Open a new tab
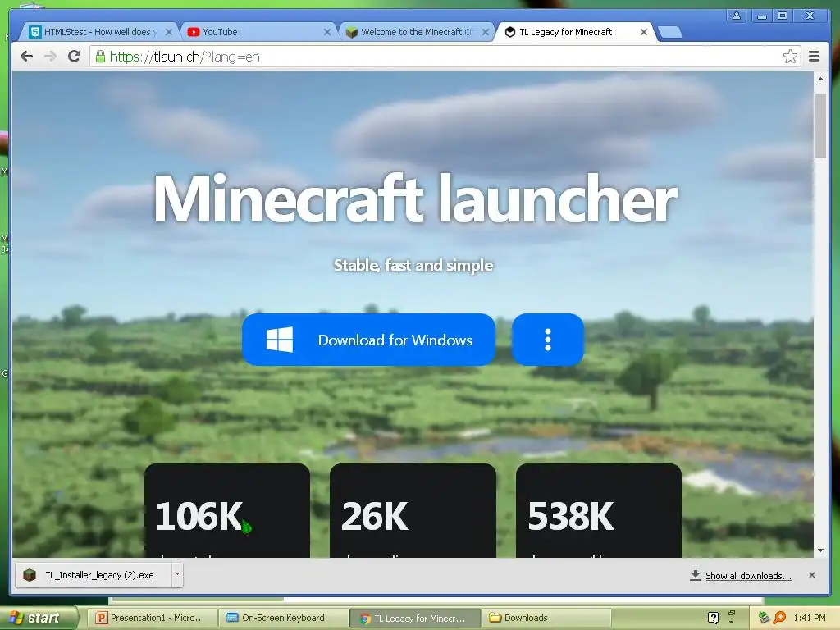This screenshot has height=630, width=840. pyautogui.click(x=669, y=33)
